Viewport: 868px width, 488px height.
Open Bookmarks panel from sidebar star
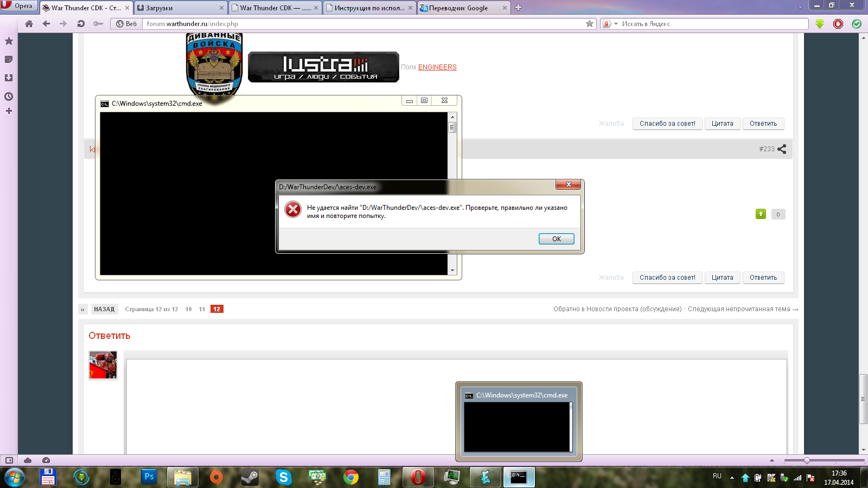tap(9, 41)
